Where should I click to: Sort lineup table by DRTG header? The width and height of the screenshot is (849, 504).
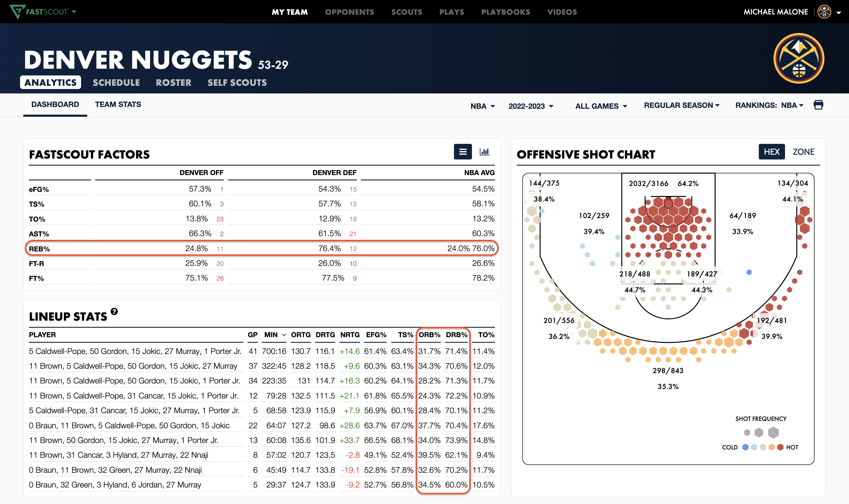(325, 335)
